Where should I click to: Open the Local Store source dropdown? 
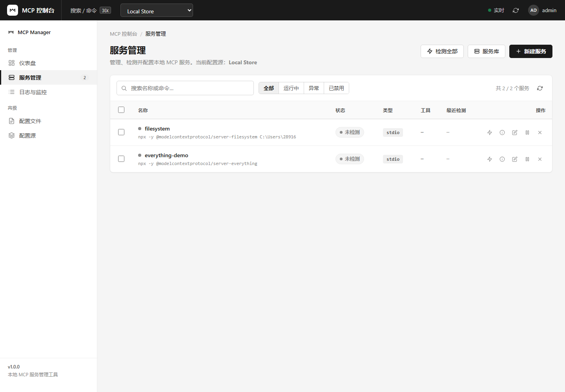[x=157, y=10]
